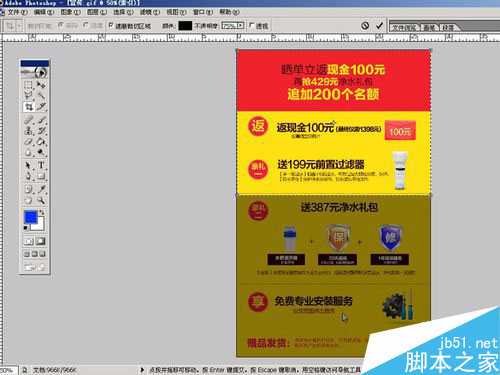This screenshot has height=375, width=500.
Task: Select the Type tool
Action: [x=41, y=165]
